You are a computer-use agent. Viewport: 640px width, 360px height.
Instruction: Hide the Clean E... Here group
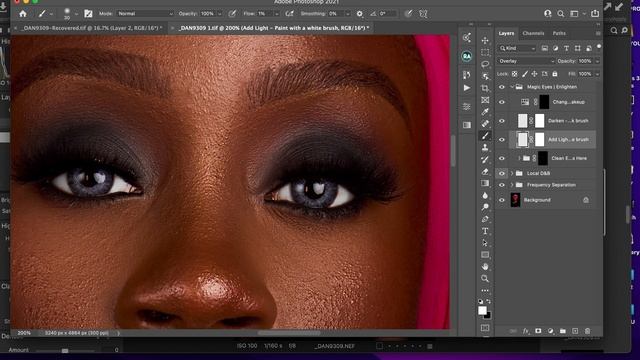[502, 158]
